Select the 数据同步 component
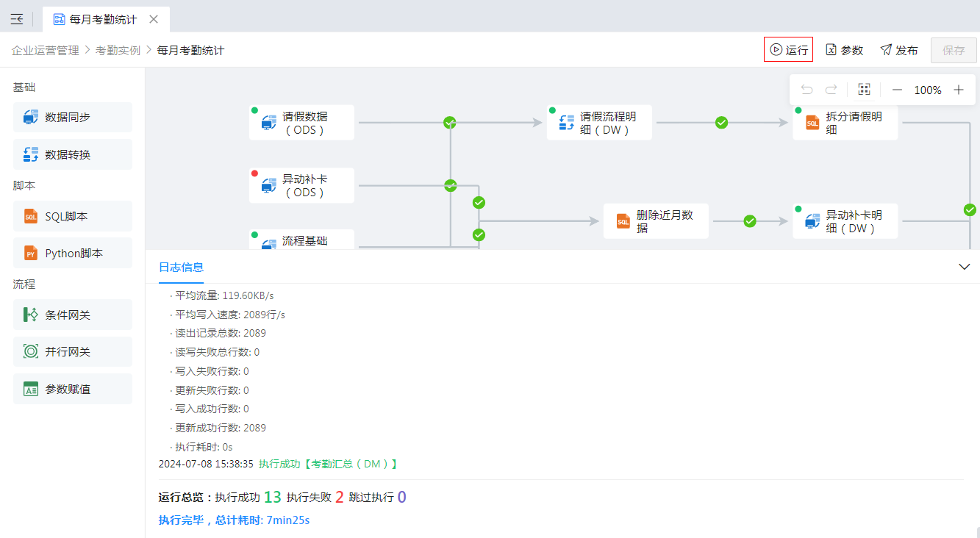This screenshot has height=538, width=980. pos(73,118)
